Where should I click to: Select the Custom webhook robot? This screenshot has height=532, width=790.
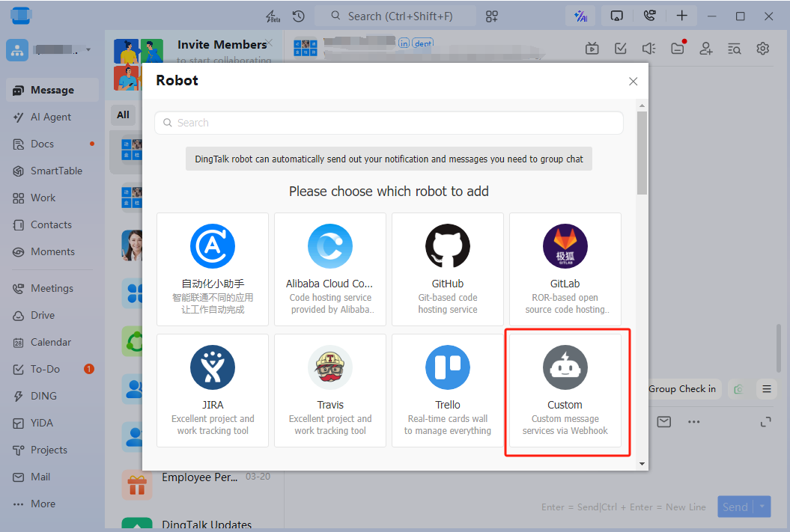(565, 391)
